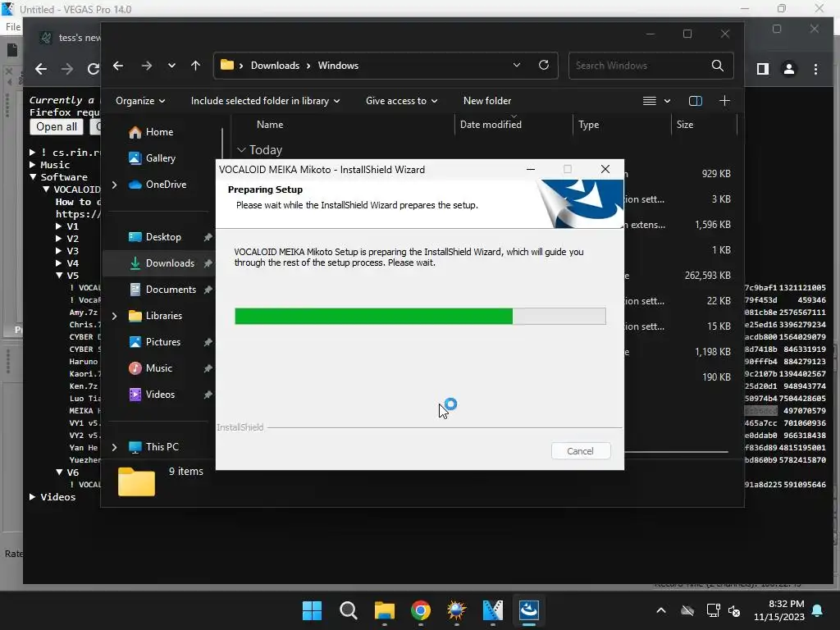Open the notifications bell
The image size is (840, 630).
pos(818,610)
